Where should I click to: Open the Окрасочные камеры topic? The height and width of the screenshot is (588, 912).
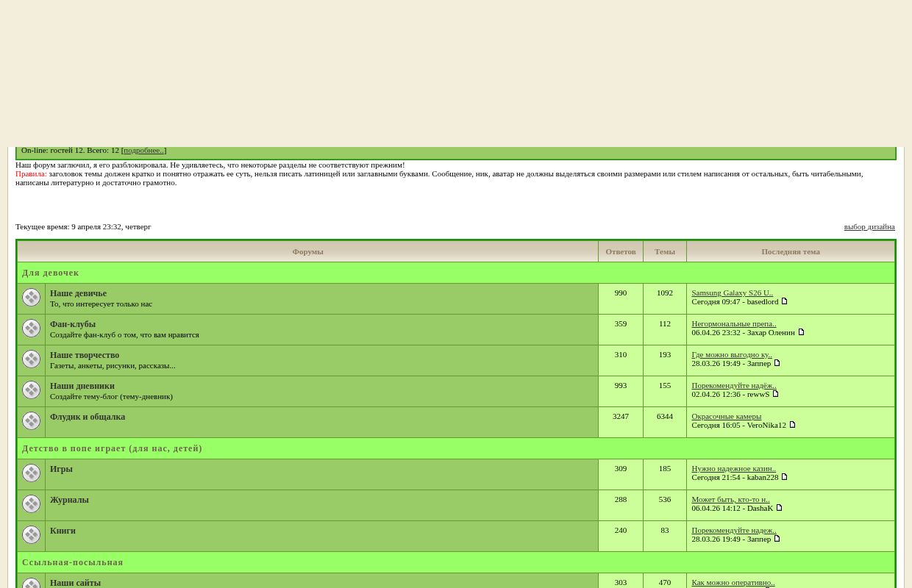(726, 416)
